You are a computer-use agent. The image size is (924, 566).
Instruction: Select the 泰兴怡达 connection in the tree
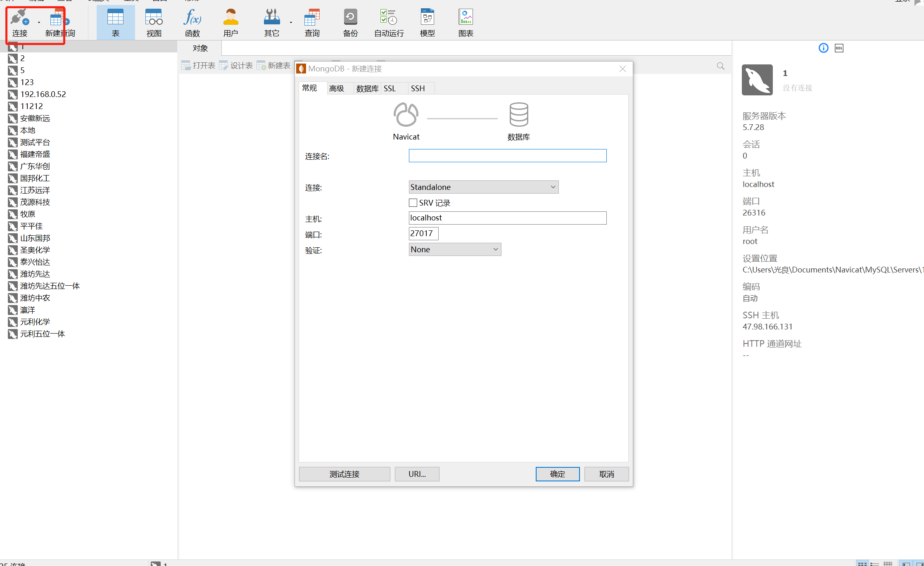pyautogui.click(x=35, y=262)
